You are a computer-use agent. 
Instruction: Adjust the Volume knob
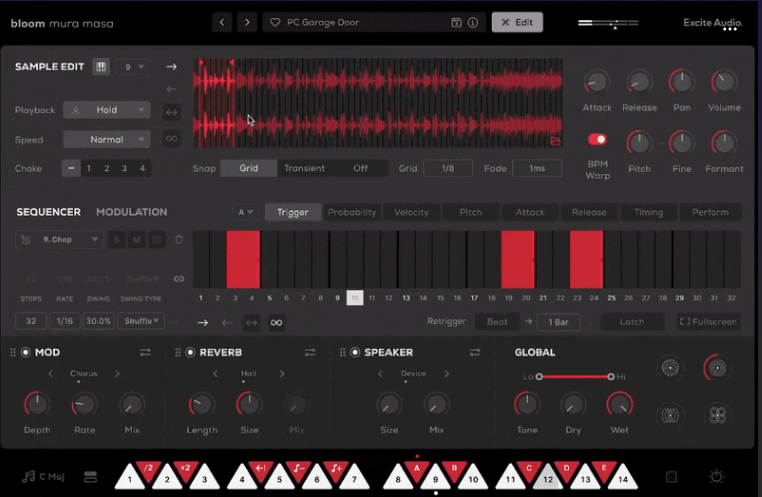click(x=724, y=82)
